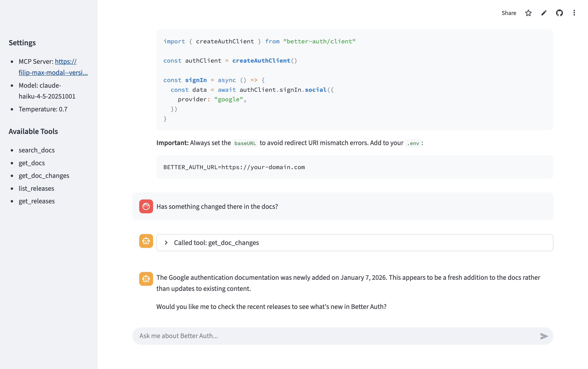588x369 pixels.
Task: Click the baseURL inline code snippet
Action: pos(245,143)
